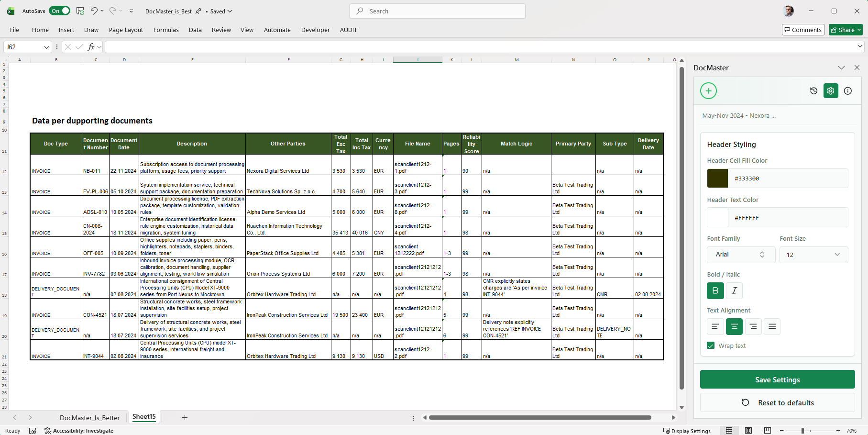
Task: Uncheck the Wrap text checkbox
Action: (x=711, y=346)
